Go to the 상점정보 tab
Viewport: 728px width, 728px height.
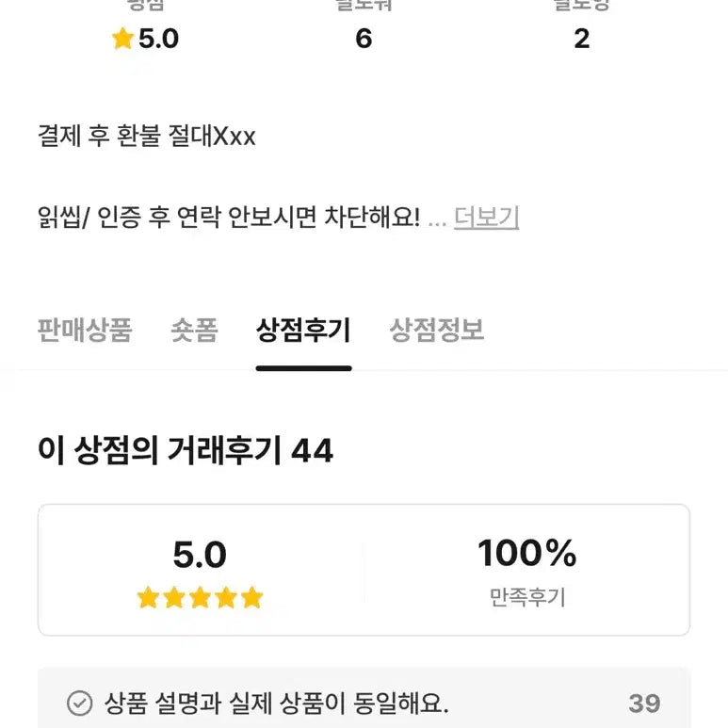[437, 331]
